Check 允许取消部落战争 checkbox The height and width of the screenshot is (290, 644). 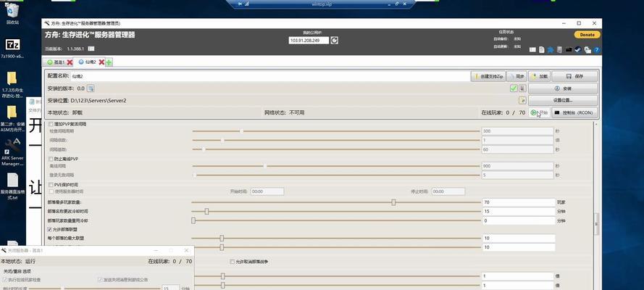(232, 262)
